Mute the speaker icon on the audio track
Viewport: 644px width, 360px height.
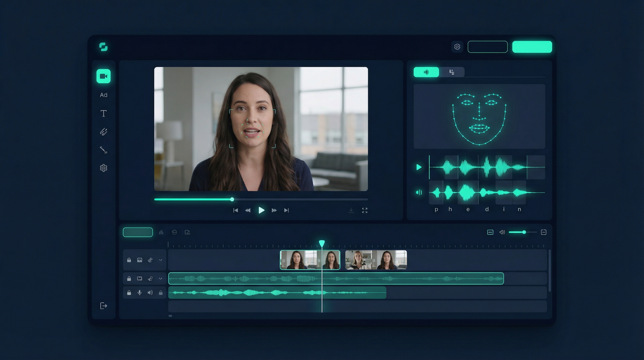[150, 292]
